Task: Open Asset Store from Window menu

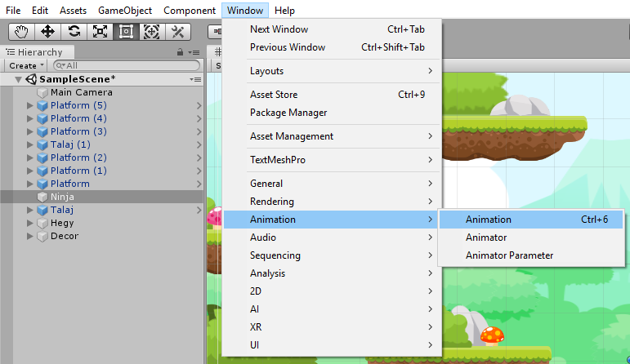Action: pyautogui.click(x=332, y=95)
